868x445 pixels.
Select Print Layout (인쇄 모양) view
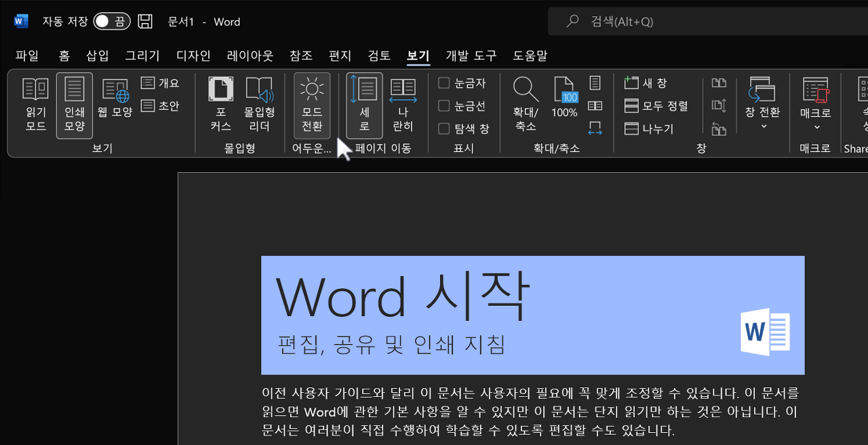tap(75, 105)
